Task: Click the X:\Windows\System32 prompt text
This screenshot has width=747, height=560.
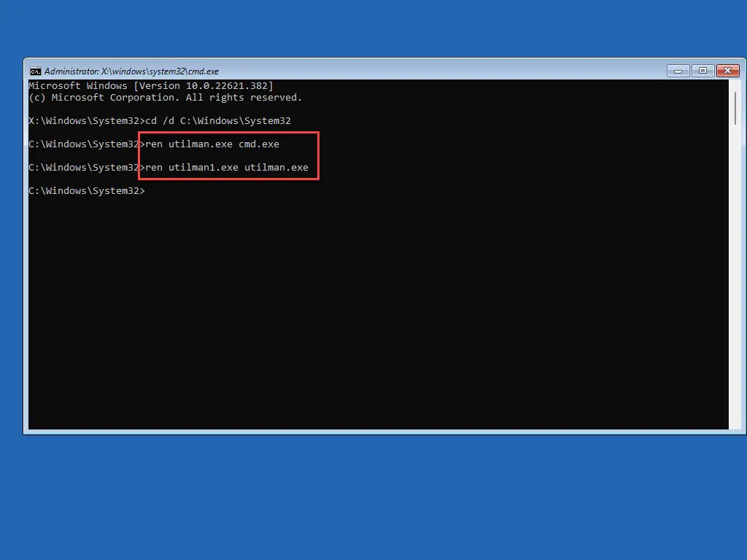Action: 84,120
